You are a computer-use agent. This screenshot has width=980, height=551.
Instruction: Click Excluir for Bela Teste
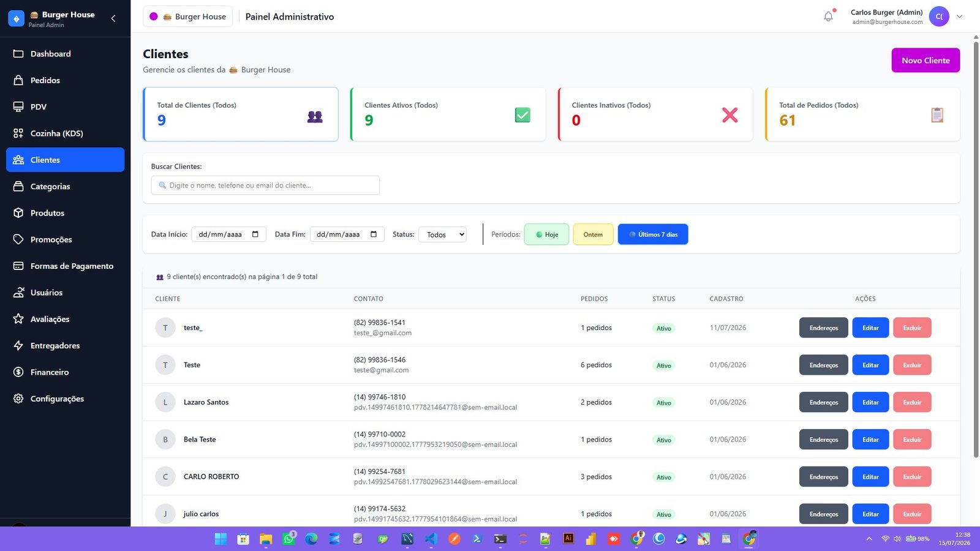click(x=912, y=440)
